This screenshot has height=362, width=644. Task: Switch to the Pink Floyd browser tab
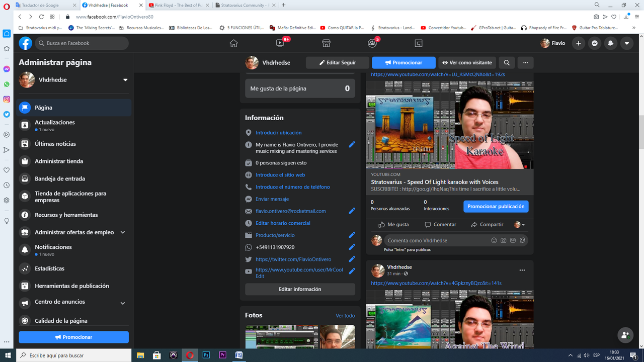point(179,5)
